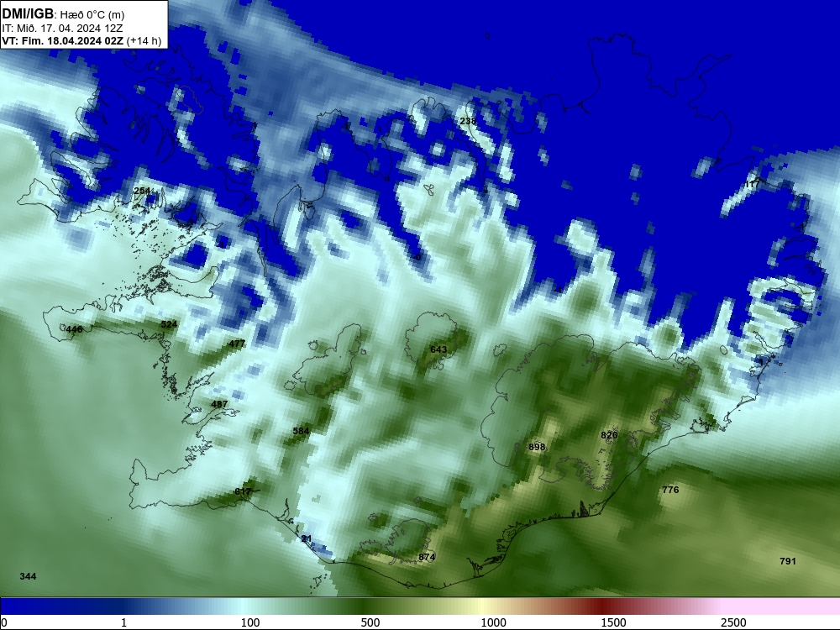Click the legend label 2500
This screenshot has height=630, width=840.
click(733, 622)
